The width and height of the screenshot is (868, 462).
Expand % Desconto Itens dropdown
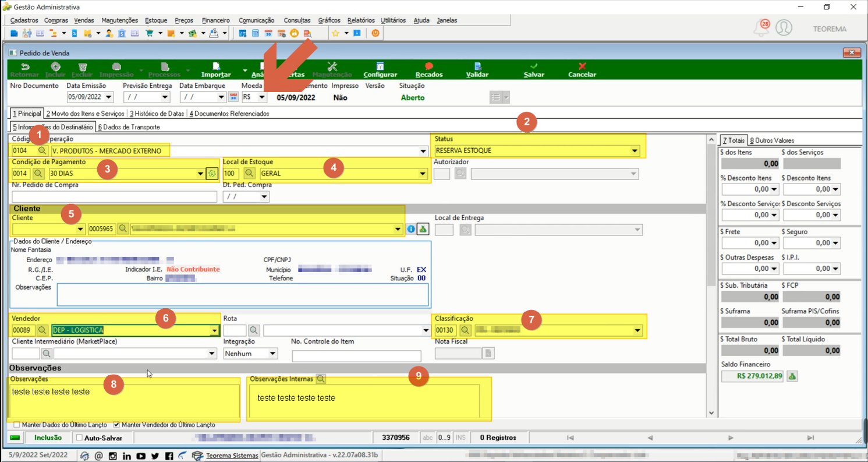click(x=774, y=189)
